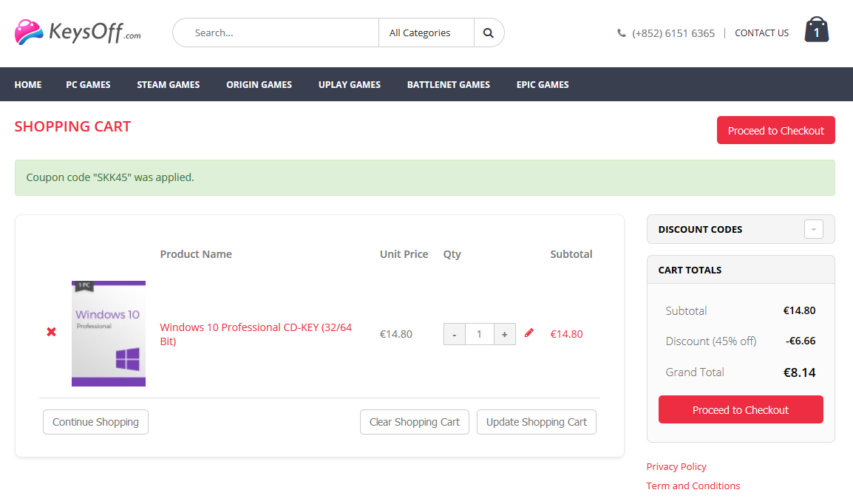This screenshot has height=504, width=853.
Task: Click Proceed to Checkout under Cart Totals
Action: (741, 409)
